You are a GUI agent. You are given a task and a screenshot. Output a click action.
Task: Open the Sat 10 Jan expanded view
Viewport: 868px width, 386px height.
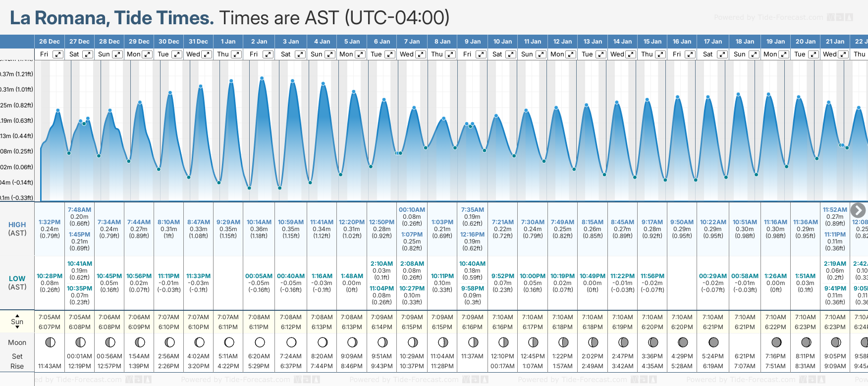(511, 54)
